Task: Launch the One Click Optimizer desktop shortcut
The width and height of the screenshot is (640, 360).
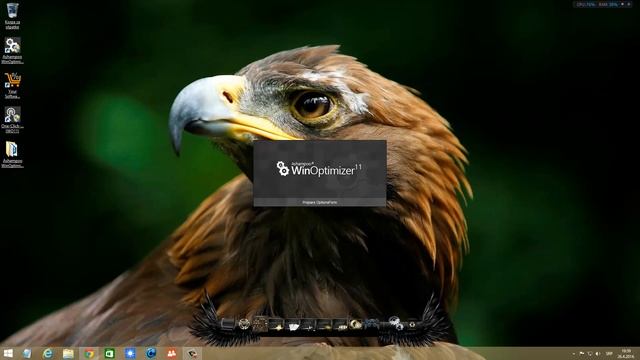Action: 12,120
